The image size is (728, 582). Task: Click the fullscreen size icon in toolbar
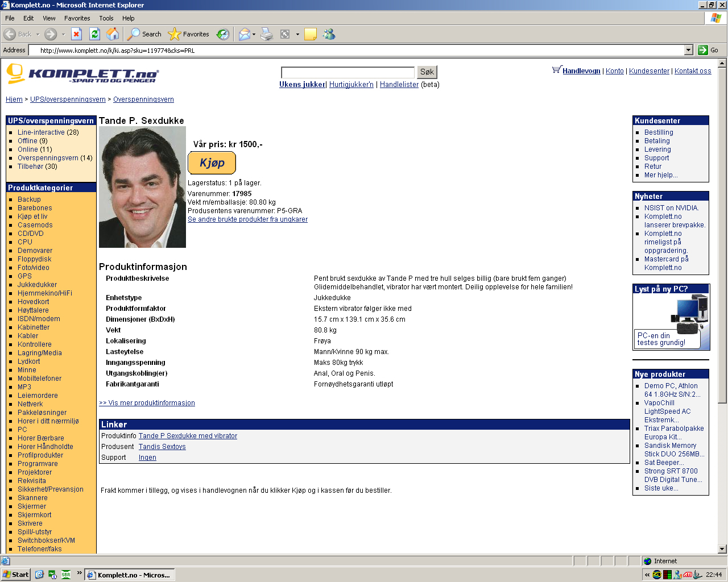[286, 34]
